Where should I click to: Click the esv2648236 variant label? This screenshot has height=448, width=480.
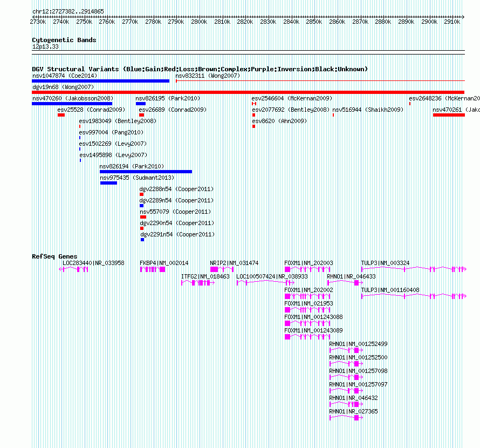(x=444, y=98)
